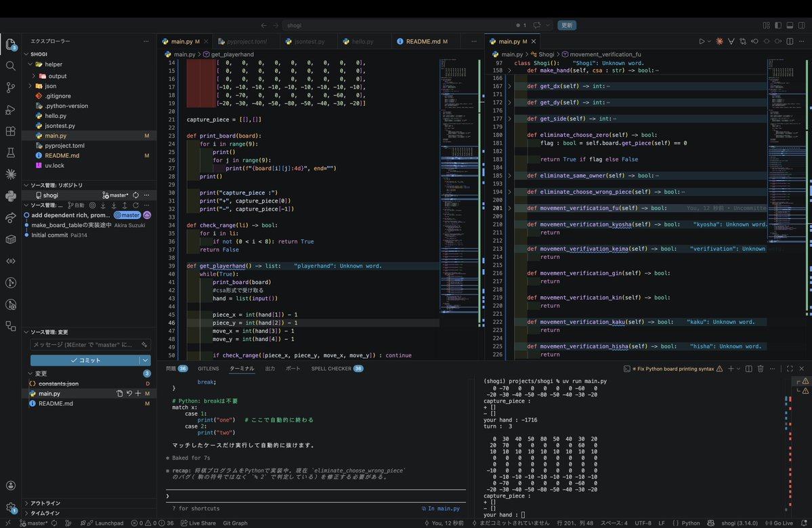812x528 pixels.
Task: Open the Search view in activity bar
Action: tap(10, 66)
